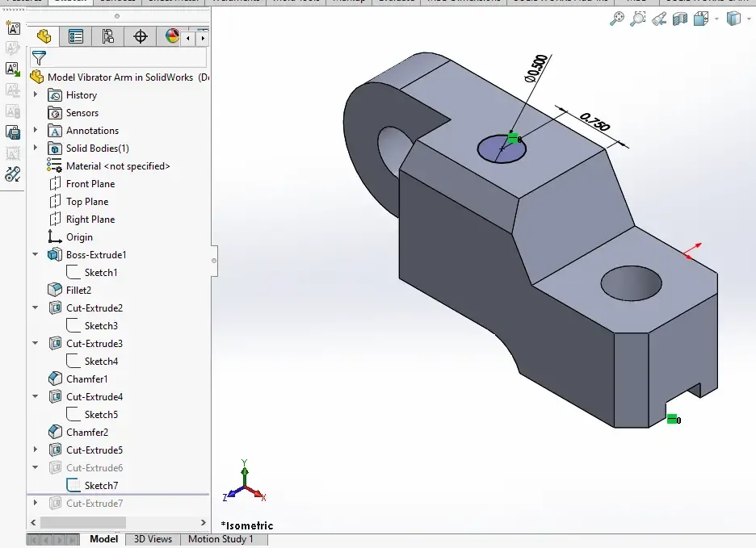The image size is (756, 548).
Task: Click the Zoom to Fit icon
Action: tap(616, 19)
